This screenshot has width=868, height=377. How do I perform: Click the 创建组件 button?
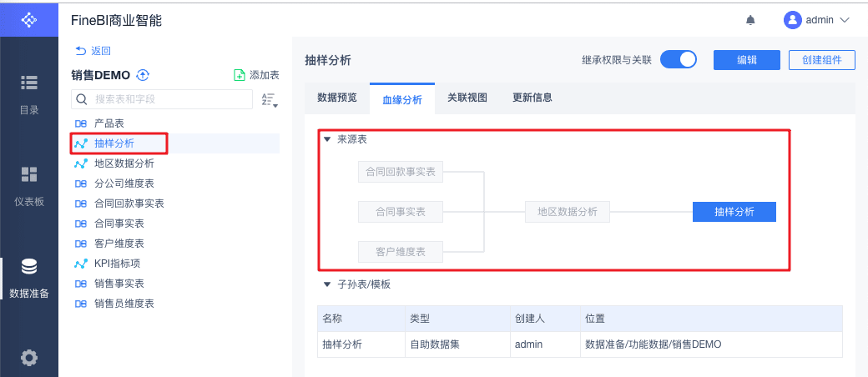[x=821, y=60]
